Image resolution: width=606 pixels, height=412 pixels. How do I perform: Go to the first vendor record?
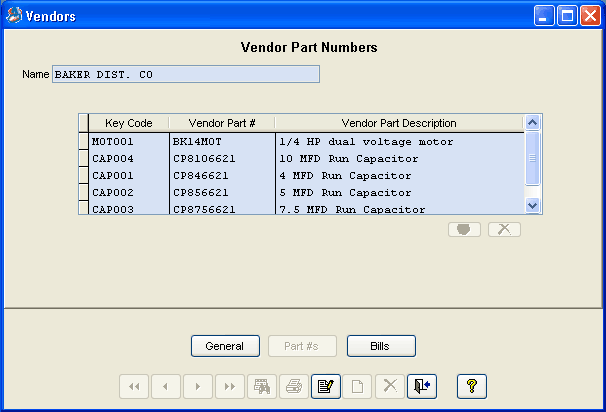coord(134,386)
